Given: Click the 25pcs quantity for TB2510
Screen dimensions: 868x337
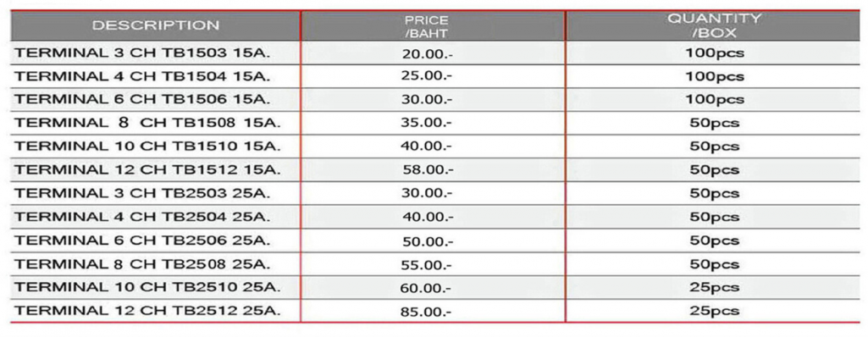Looking at the screenshot, I should click(x=714, y=288).
